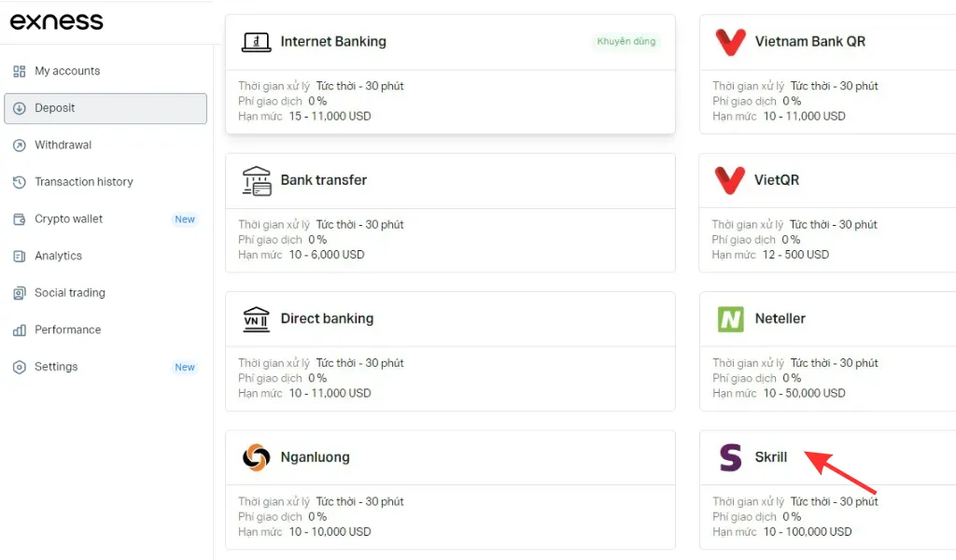This screenshot has height=560, width=956.
Task: Navigate to Social trading
Action: (x=69, y=293)
